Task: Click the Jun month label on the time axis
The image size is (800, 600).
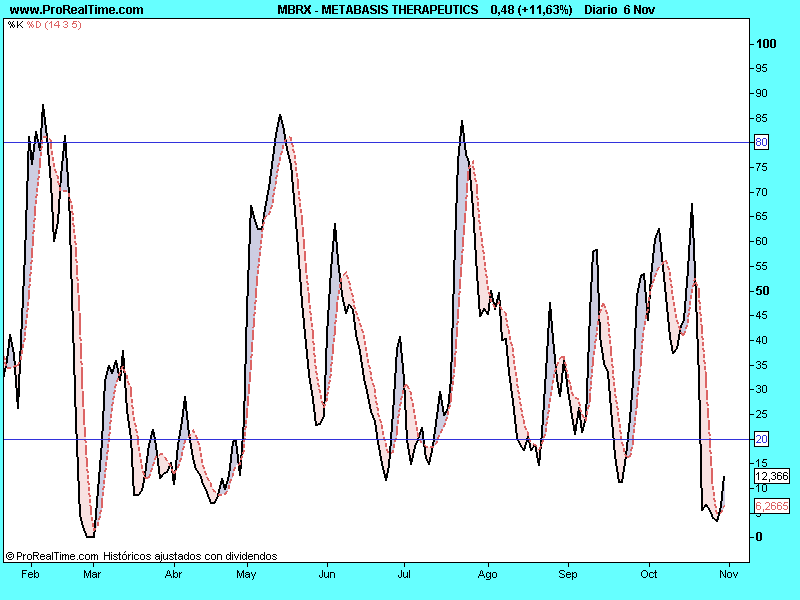Action: pyautogui.click(x=327, y=574)
